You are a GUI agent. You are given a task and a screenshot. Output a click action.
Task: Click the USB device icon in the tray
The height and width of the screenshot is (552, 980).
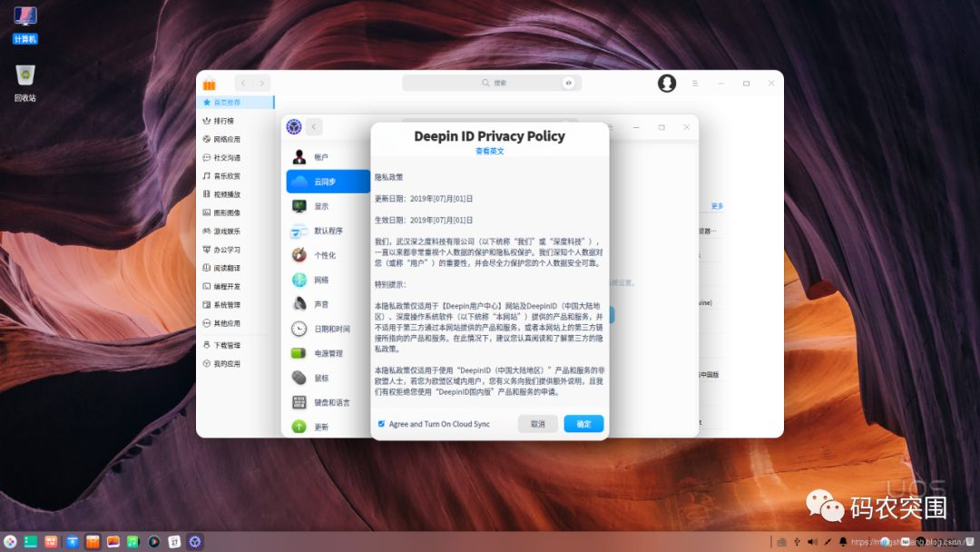(797, 542)
